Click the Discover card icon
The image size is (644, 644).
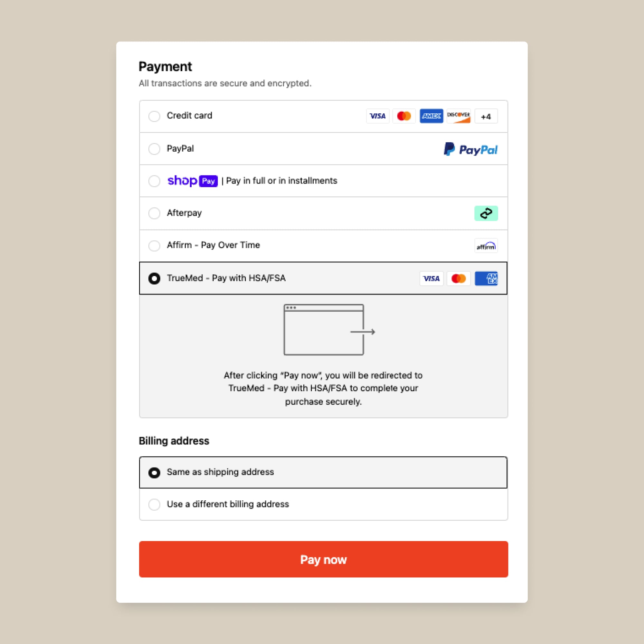coord(458,116)
